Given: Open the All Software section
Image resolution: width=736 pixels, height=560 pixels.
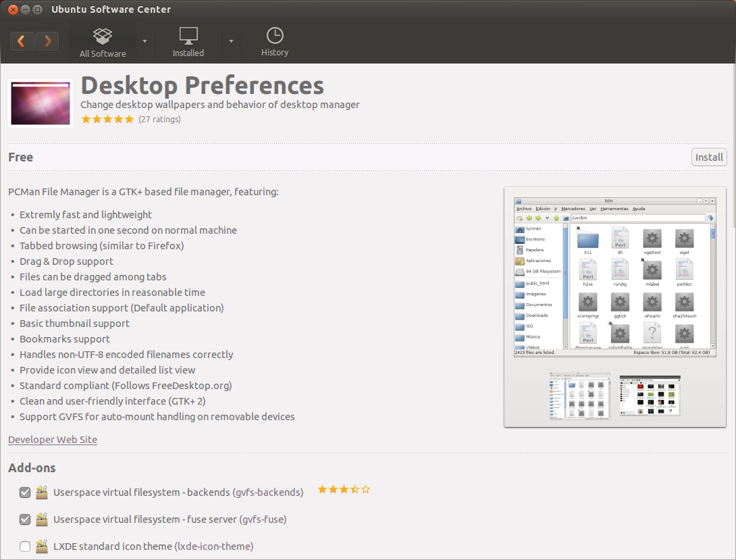Looking at the screenshot, I should pos(103,43).
